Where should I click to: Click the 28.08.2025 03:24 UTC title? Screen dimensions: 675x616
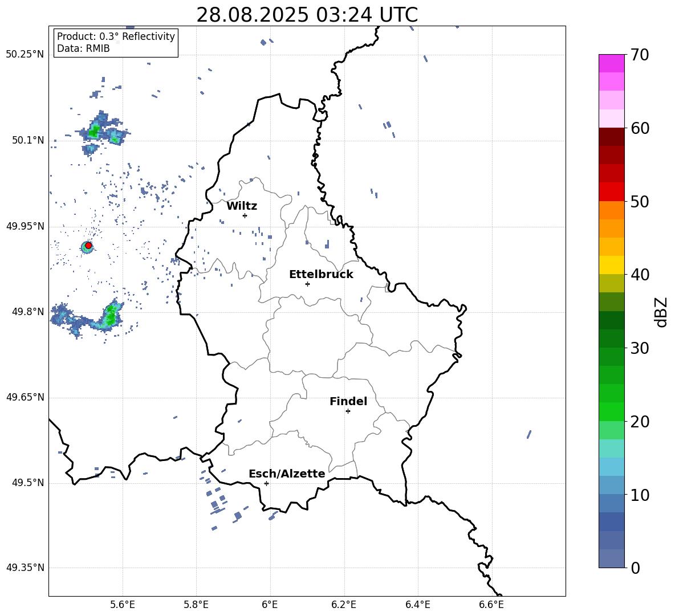[307, 15]
